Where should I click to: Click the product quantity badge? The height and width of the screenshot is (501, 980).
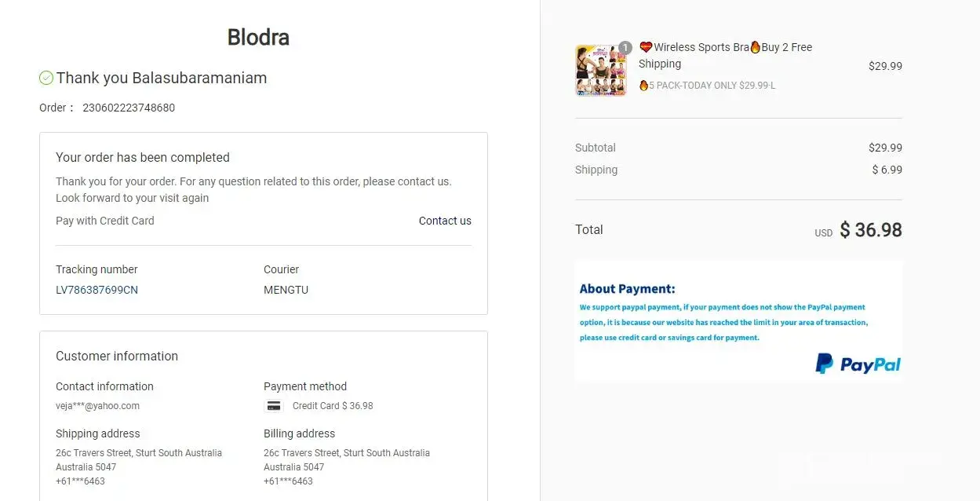[625, 48]
